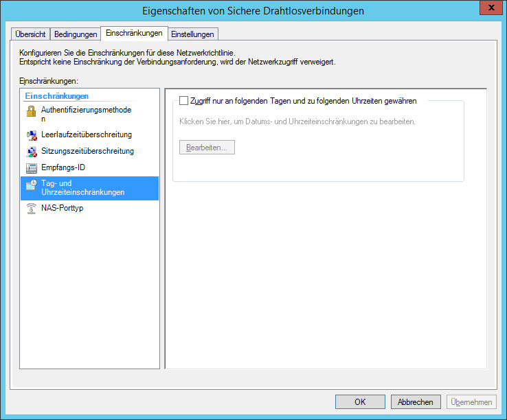Confirm with the OK button
This screenshot has height=420, width=507.
point(360,402)
